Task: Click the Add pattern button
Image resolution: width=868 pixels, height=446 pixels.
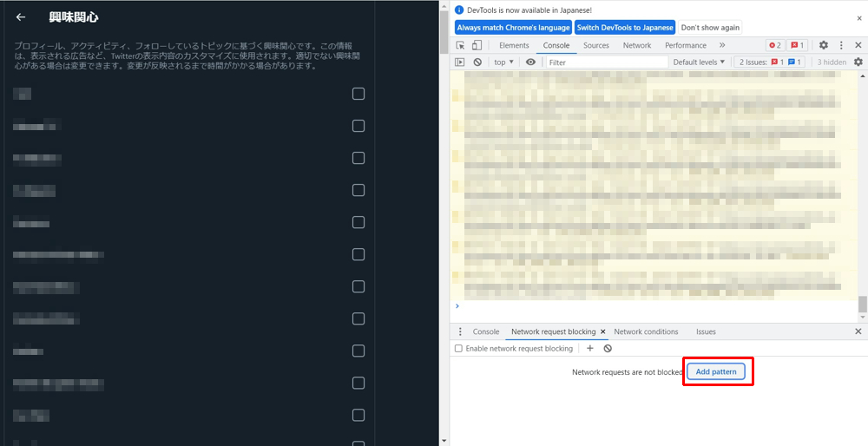Action: click(x=716, y=372)
